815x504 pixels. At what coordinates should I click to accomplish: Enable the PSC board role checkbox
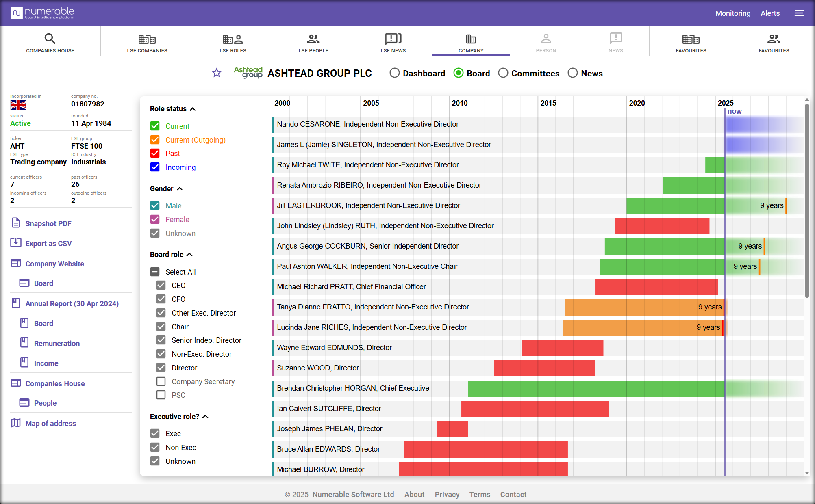[161, 395]
